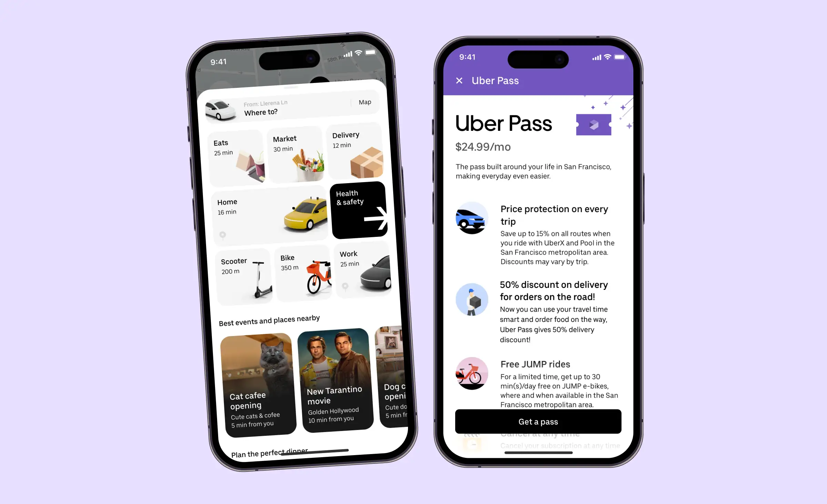Close the Uber Pass screen
The height and width of the screenshot is (504, 827).
pos(460,81)
